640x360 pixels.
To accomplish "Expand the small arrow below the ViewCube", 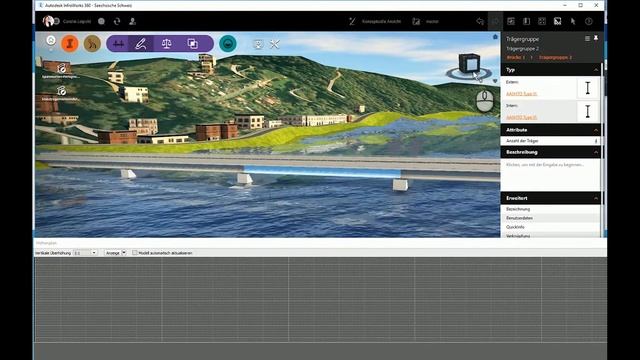I will click(x=495, y=81).
